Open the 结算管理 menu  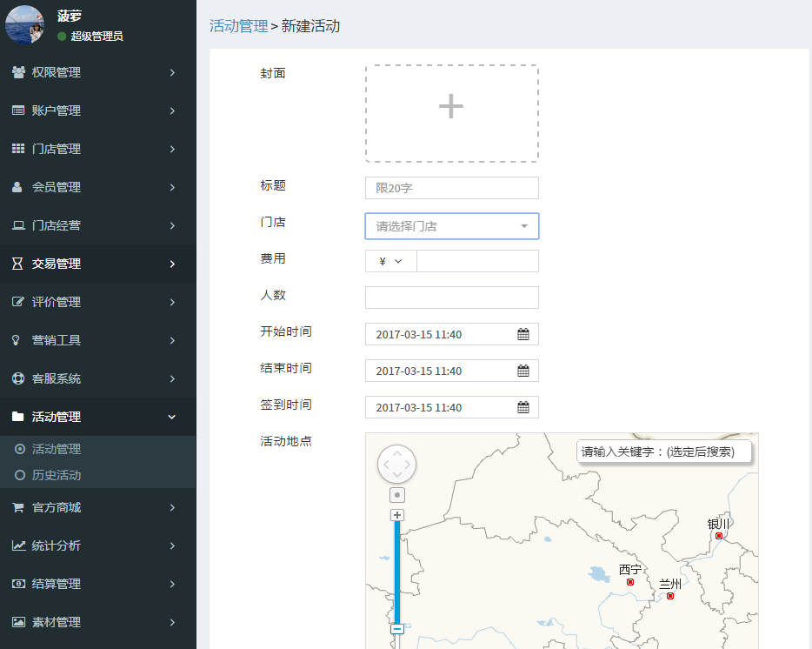tap(98, 584)
